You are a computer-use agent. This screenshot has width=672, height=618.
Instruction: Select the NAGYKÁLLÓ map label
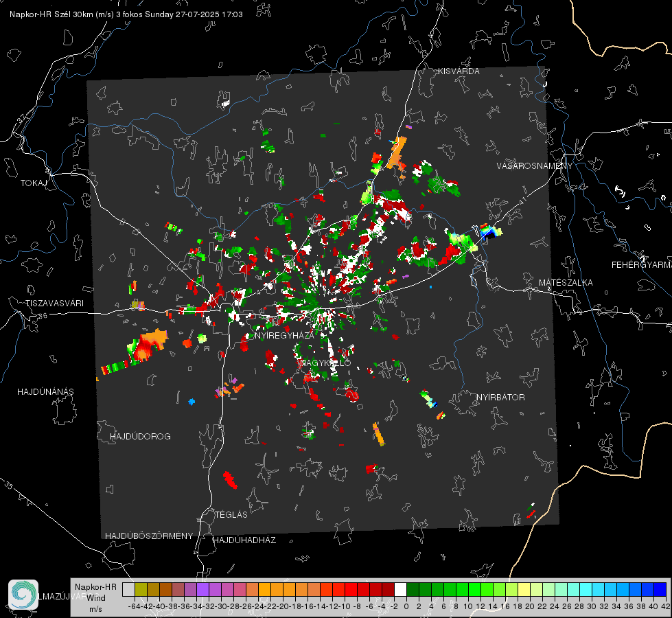pos(325,363)
